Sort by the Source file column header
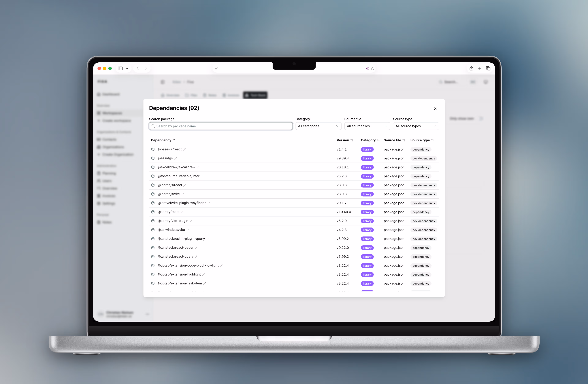The image size is (588, 384). [x=394, y=140]
